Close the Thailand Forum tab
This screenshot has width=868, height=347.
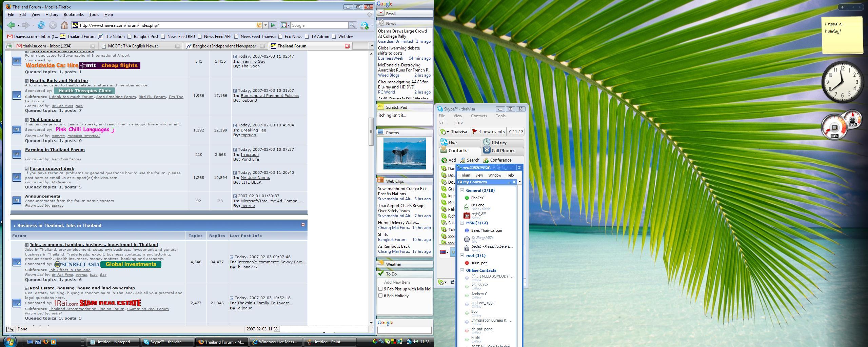tap(347, 46)
